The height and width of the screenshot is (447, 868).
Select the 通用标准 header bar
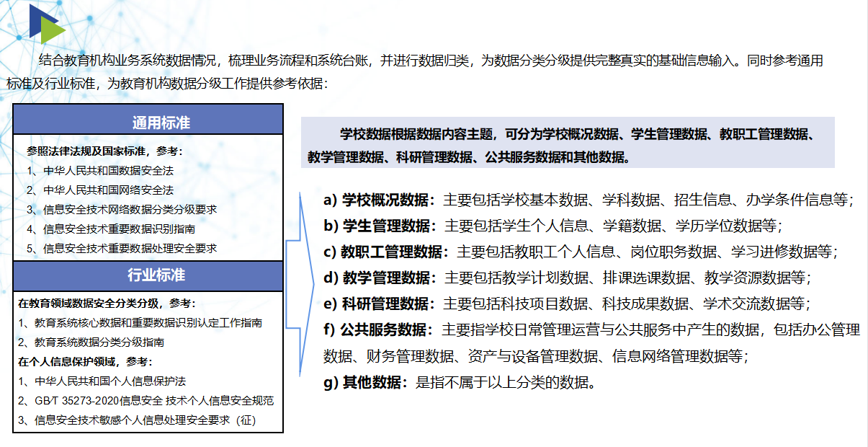[x=148, y=123]
